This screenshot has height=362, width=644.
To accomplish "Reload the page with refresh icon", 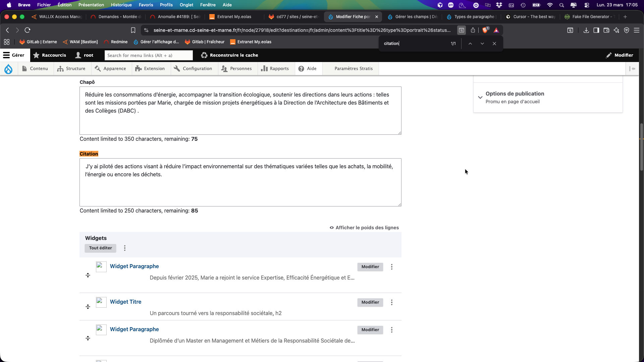I will (28, 30).
